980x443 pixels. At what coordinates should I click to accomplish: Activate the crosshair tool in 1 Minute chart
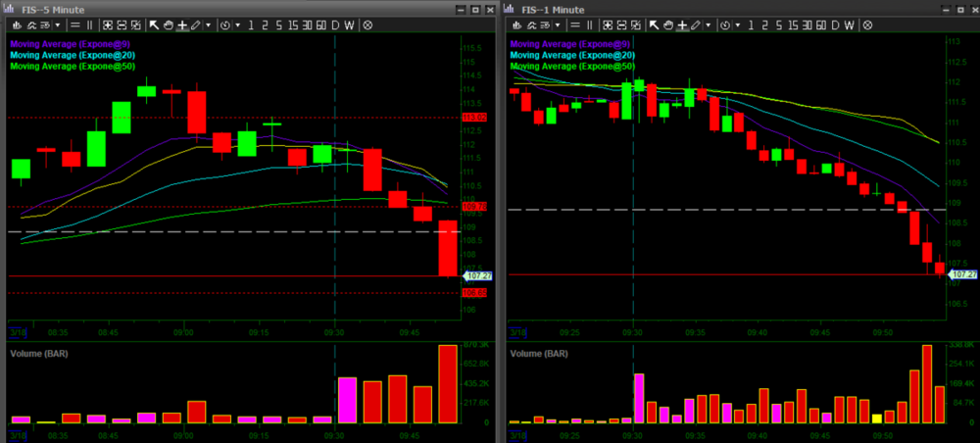point(683,25)
